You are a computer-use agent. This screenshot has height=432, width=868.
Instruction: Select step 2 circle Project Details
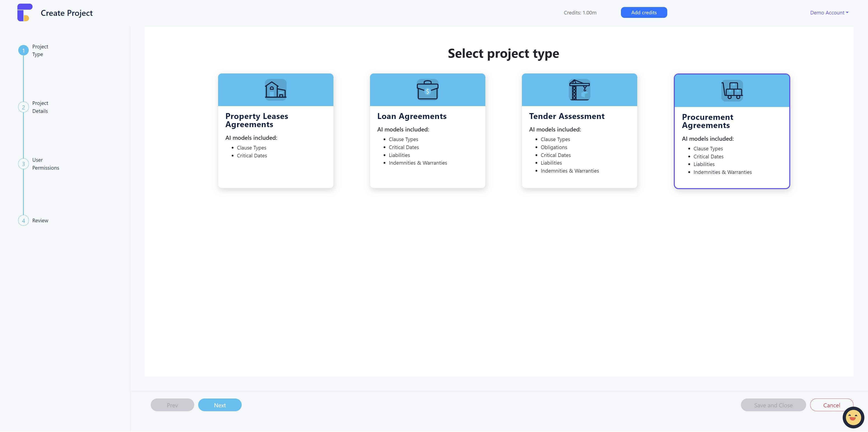point(23,107)
